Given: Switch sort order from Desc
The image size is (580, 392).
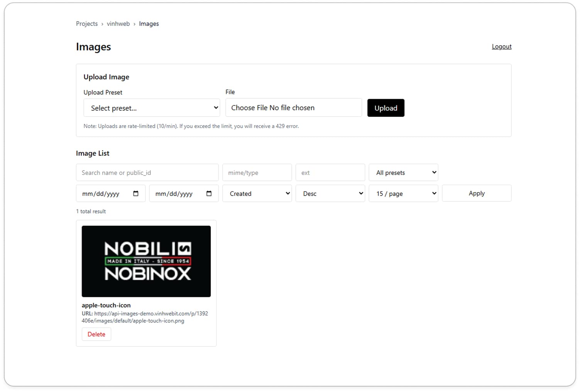Looking at the screenshot, I should click(330, 193).
